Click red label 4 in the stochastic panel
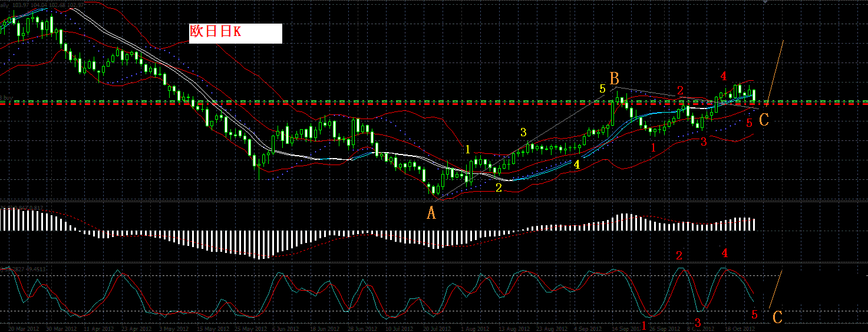The image size is (868, 332). pos(725,253)
